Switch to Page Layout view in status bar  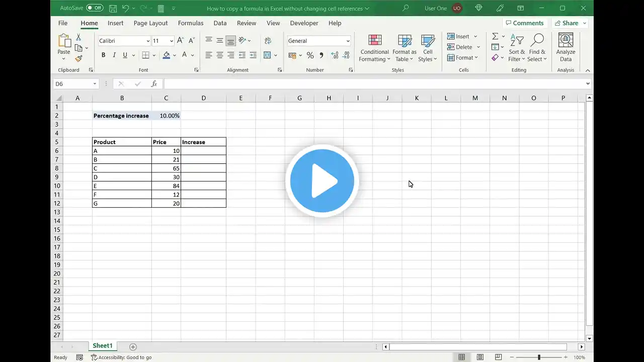tap(480, 357)
